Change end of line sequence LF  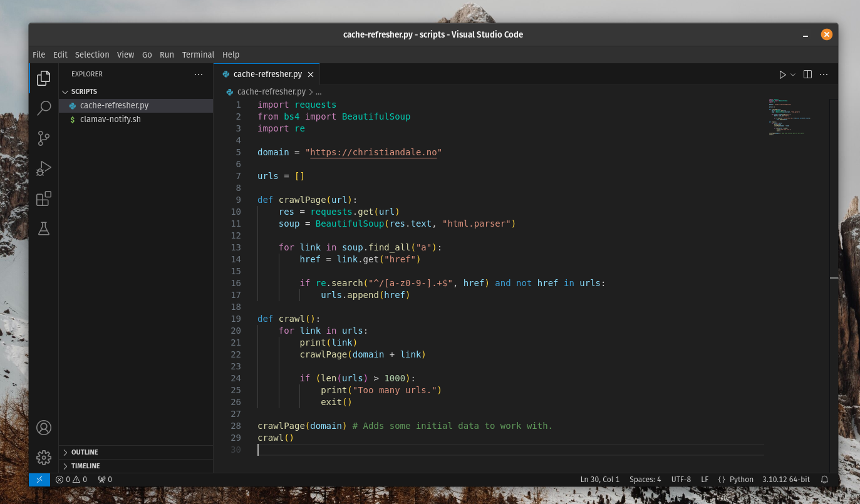[x=705, y=480]
